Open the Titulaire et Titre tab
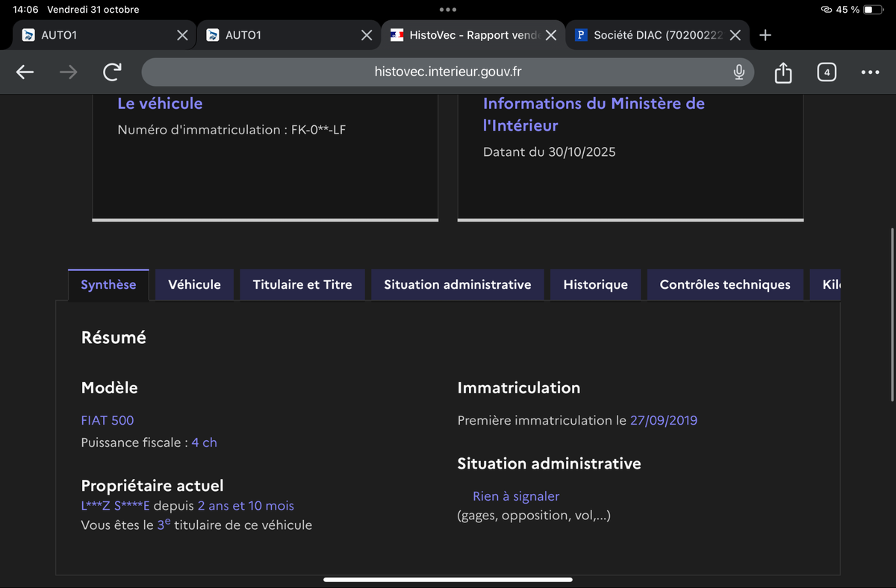 [302, 284]
